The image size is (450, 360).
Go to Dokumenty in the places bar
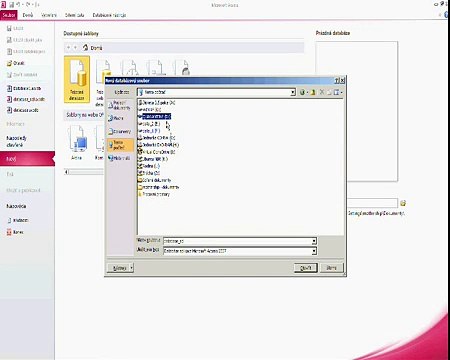pyautogui.click(x=120, y=132)
